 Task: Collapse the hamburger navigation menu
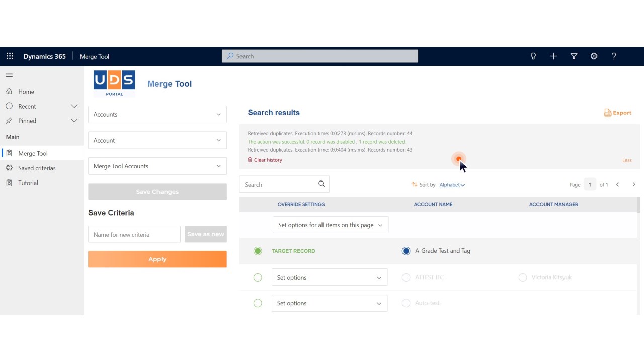(x=9, y=75)
